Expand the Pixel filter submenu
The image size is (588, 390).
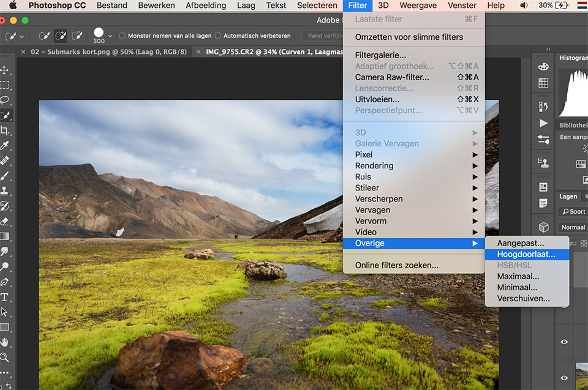coord(413,154)
